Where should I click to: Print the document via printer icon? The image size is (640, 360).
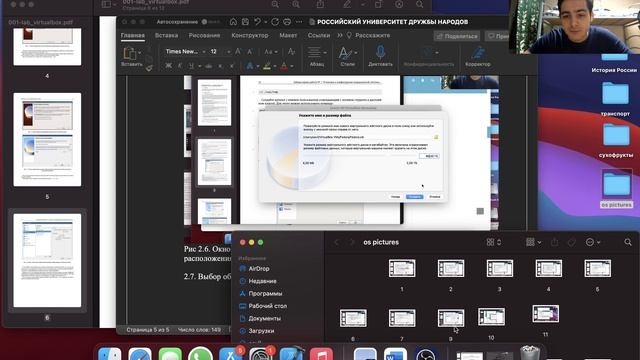287,22
